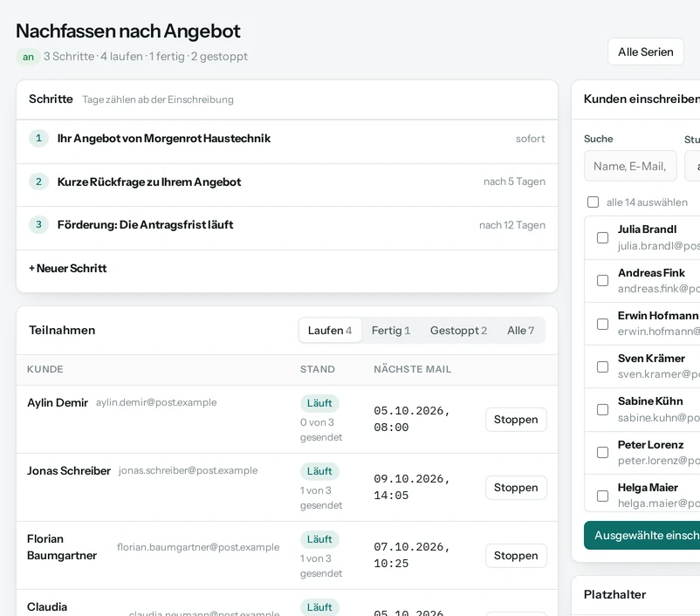Select customer name Aylin Demir
The width and height of the screenshot is (700, 616).
coord(58,402)
